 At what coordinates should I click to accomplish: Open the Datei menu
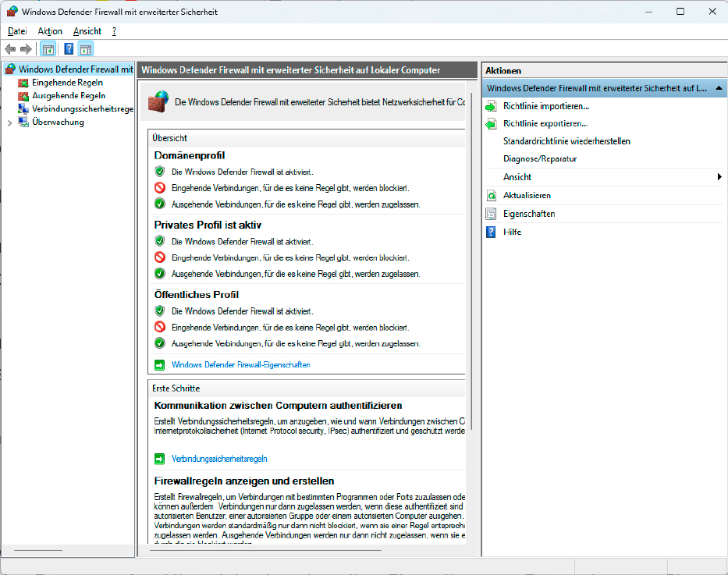click(x=17, y=31)
